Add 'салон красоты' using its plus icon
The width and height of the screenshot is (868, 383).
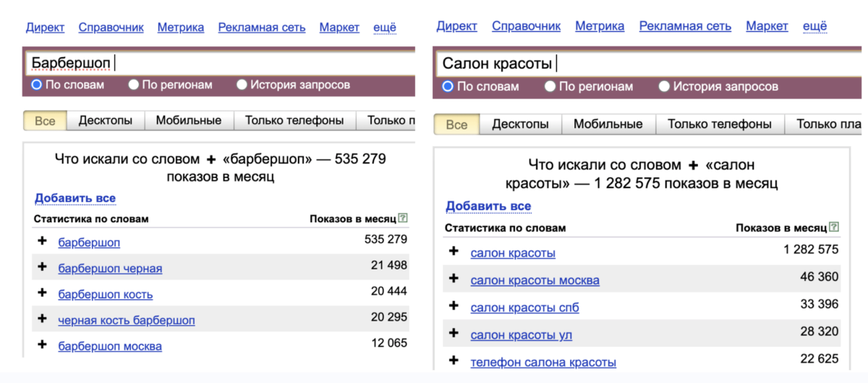(454, 251)
